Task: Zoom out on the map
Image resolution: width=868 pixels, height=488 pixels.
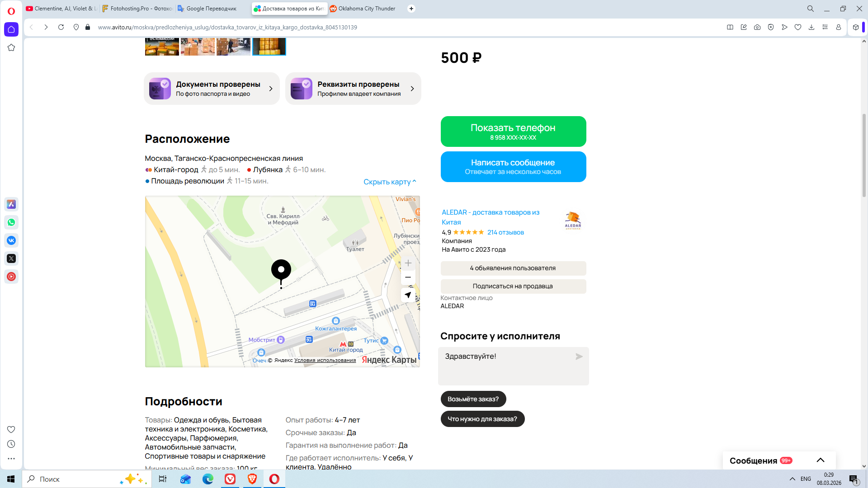Action: click(408, 277)
